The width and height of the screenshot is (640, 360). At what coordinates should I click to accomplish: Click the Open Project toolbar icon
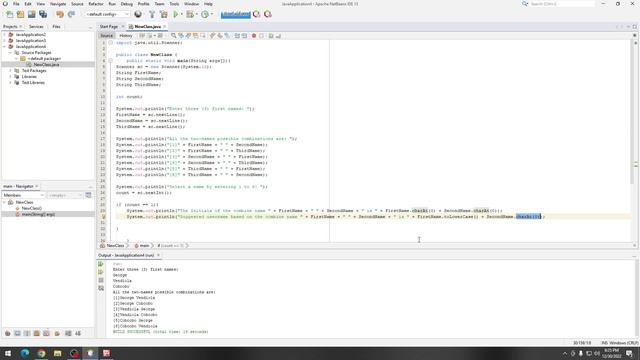(31, 14)
